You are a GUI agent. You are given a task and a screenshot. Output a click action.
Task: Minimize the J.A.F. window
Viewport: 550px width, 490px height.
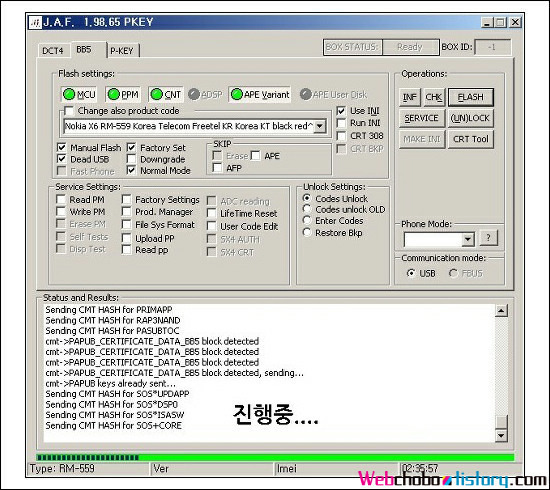(x=486, y=23)
